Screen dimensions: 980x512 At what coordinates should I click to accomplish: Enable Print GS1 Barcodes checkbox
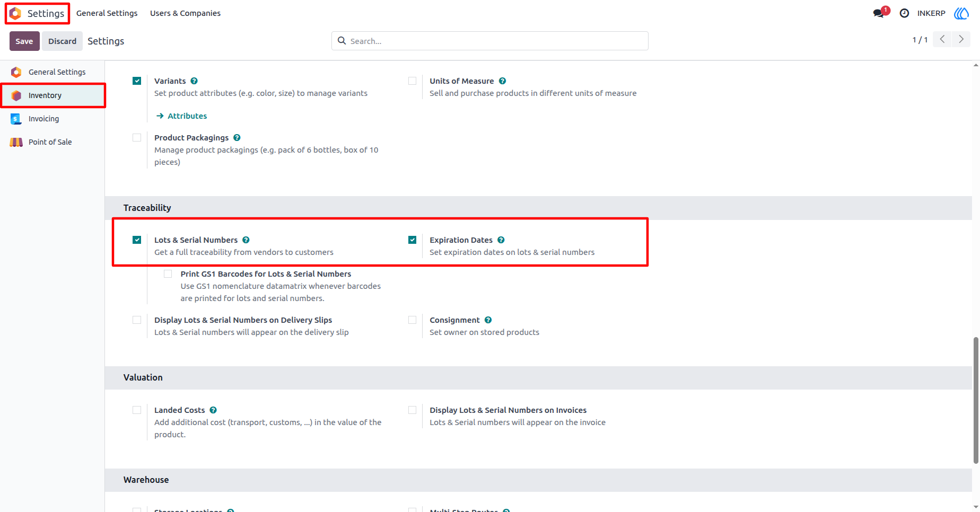point(168,274)
